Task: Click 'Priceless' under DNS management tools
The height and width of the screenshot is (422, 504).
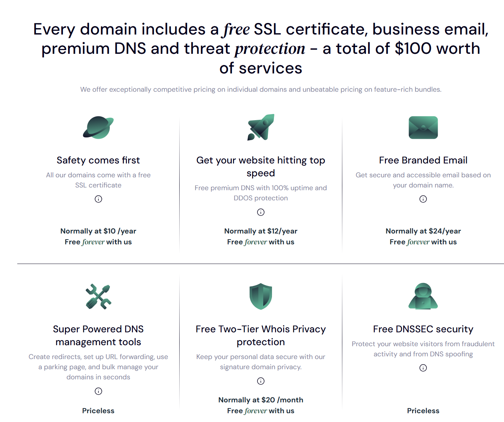Action: pos(98,411)
